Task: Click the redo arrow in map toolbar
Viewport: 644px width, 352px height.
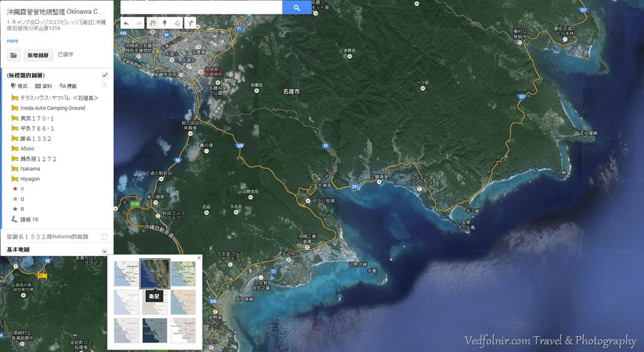Action: [138, 23]
